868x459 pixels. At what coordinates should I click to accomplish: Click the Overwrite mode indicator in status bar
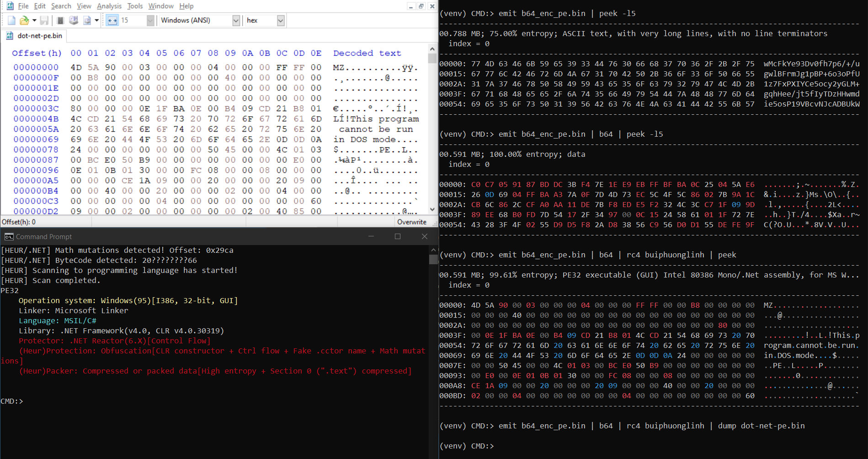coord(412,222)
